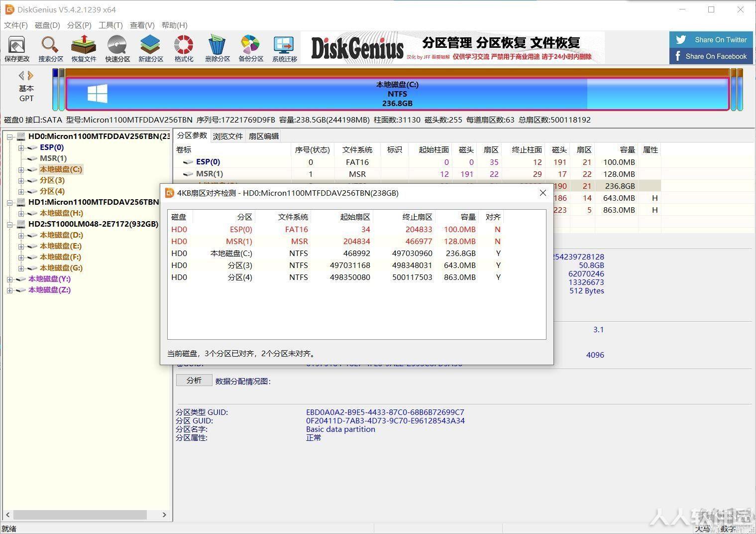Viewport: 756px width, 534px height.
Task: Open the 磁盘(D) menu
Action: tap(47, 25)
